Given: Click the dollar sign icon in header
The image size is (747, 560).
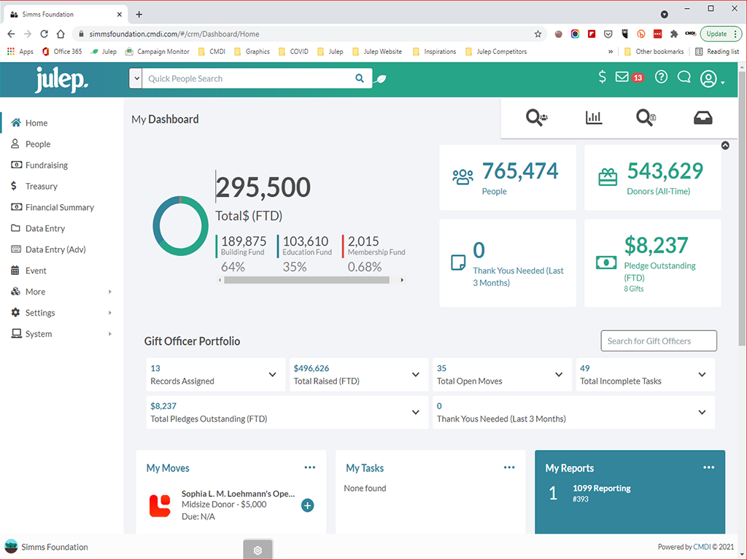Looking at the screenshot, I should (x=602, y=77).
